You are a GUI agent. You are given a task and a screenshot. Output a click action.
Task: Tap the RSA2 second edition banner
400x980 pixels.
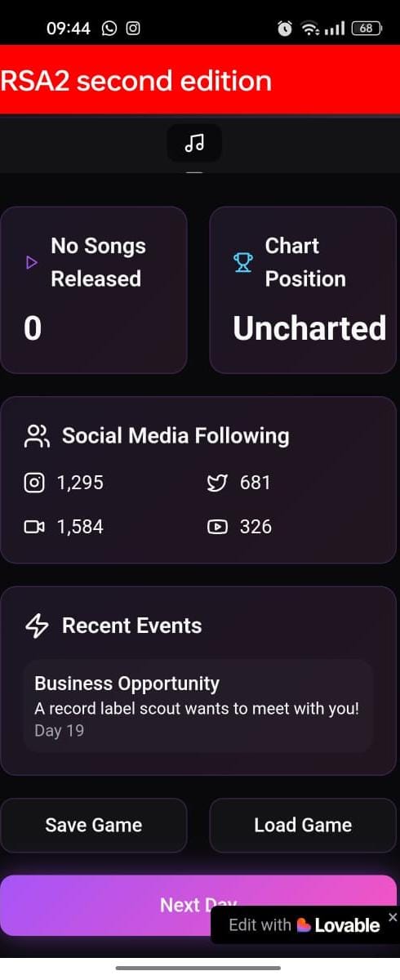tap(200, 80)
